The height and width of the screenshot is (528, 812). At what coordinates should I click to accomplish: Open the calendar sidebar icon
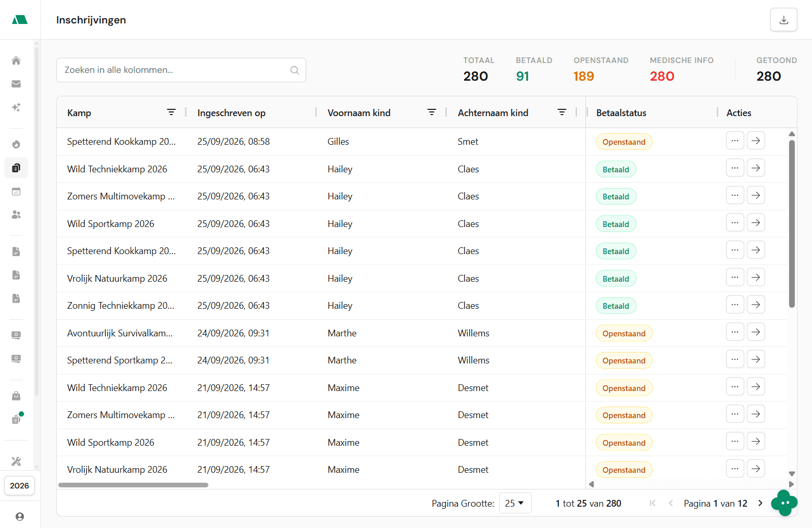pyautogui.click(x=16, y=191)
